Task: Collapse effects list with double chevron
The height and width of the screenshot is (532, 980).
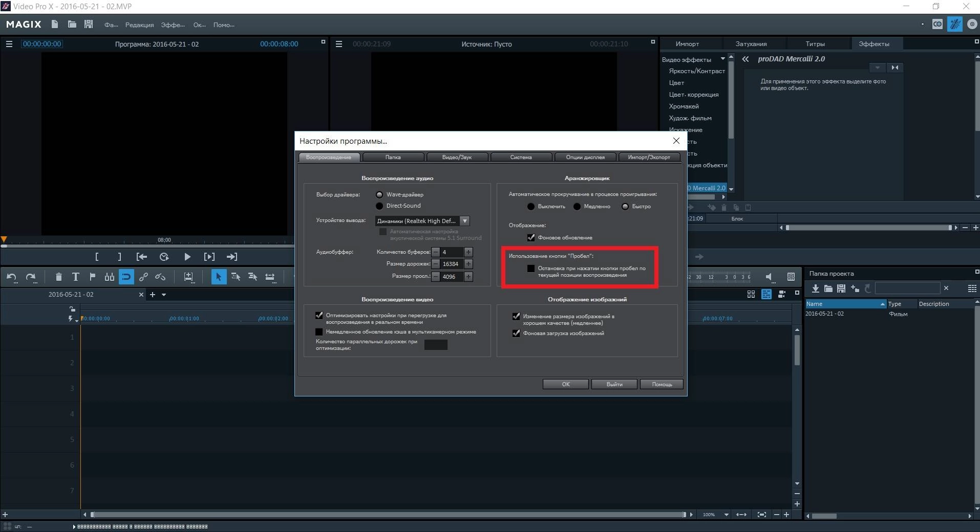Action: pyautogui.click(x=745, y=59)
